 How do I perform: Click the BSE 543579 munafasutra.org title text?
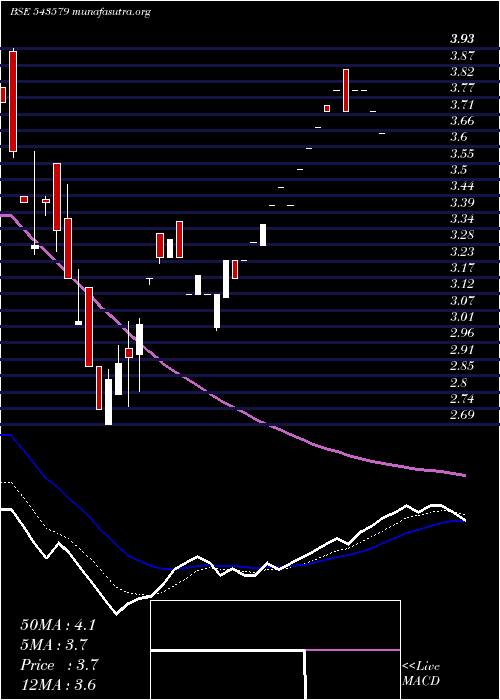(80, 12)
